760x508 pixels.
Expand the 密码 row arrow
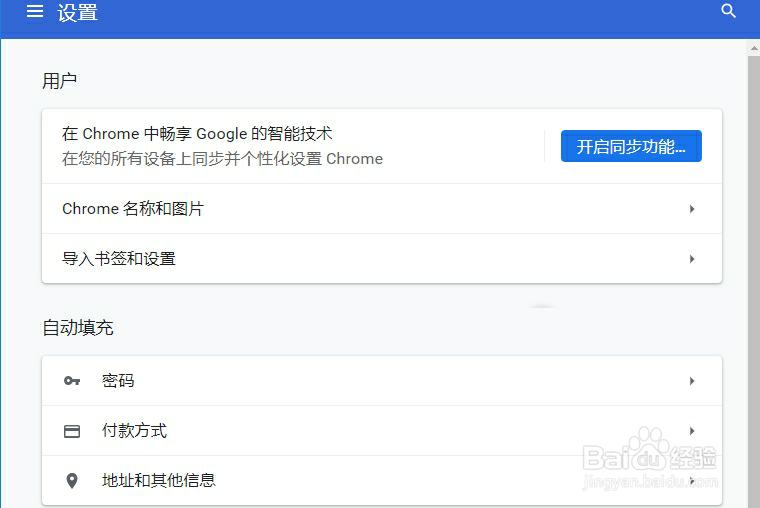click(x=692, y=381)
